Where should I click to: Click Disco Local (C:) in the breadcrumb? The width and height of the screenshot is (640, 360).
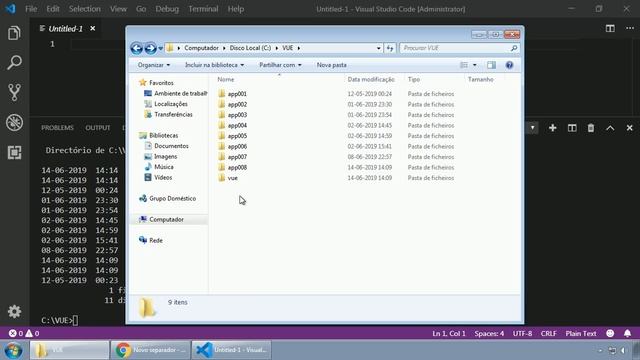coord(250,48)
